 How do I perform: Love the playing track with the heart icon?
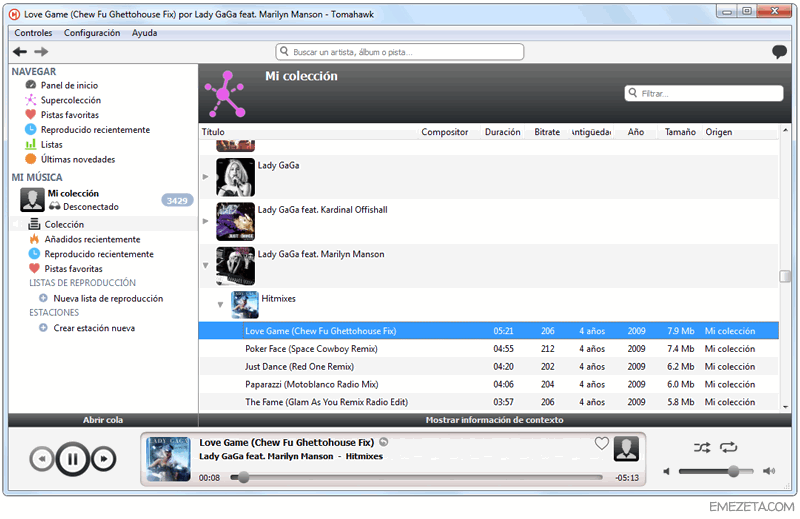pyautogui.click(x=602, y=443)
